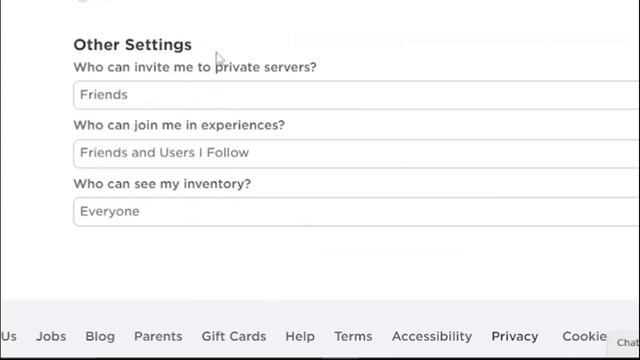
Task: Expand the 'Who can join me' dropdown
Action: (356, 153)
